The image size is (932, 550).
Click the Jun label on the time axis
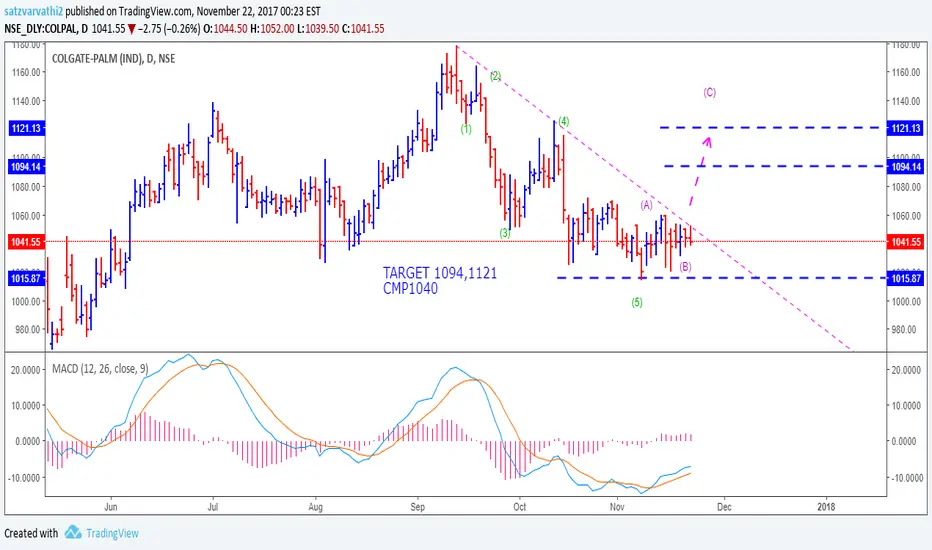coord(111,507)
